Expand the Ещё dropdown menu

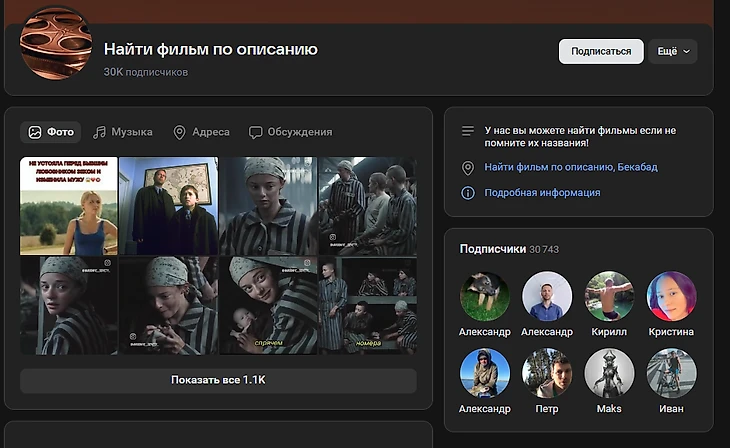click(672, 51)
